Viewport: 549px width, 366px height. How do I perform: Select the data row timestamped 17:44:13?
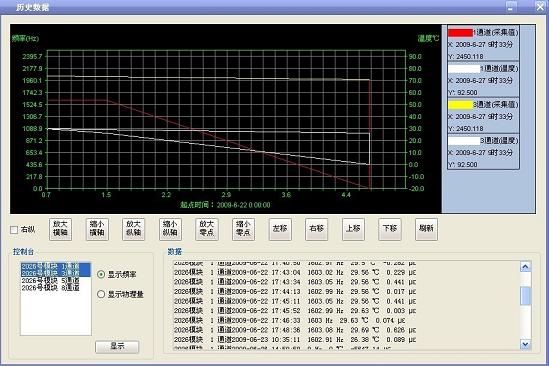[295, 292]
